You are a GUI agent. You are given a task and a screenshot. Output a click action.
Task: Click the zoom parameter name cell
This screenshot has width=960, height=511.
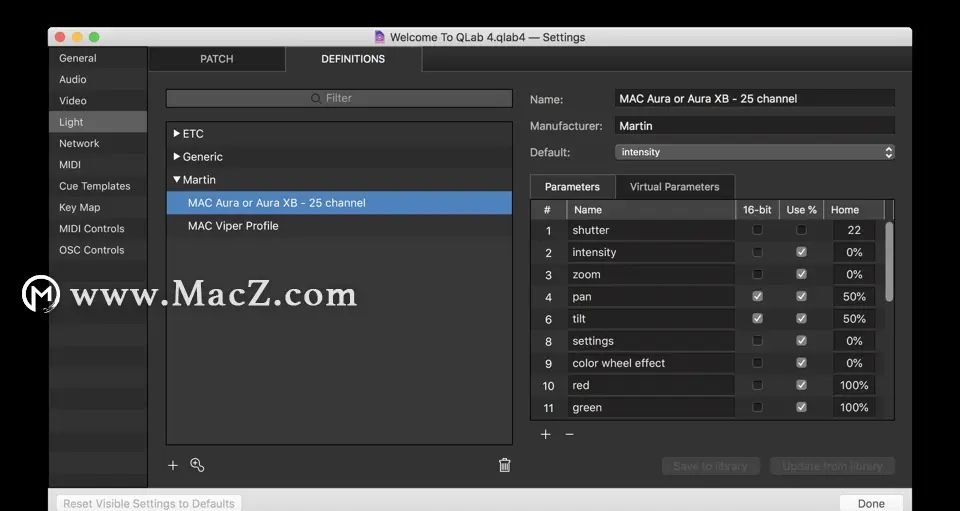click(x=651, y=274)
